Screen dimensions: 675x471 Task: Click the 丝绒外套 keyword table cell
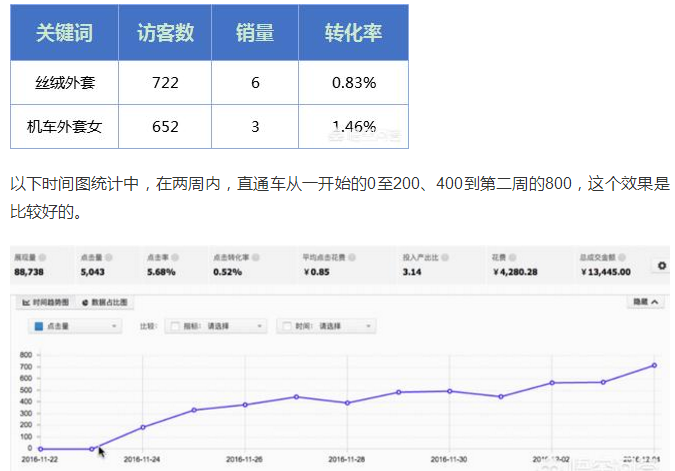pos(64,82)
